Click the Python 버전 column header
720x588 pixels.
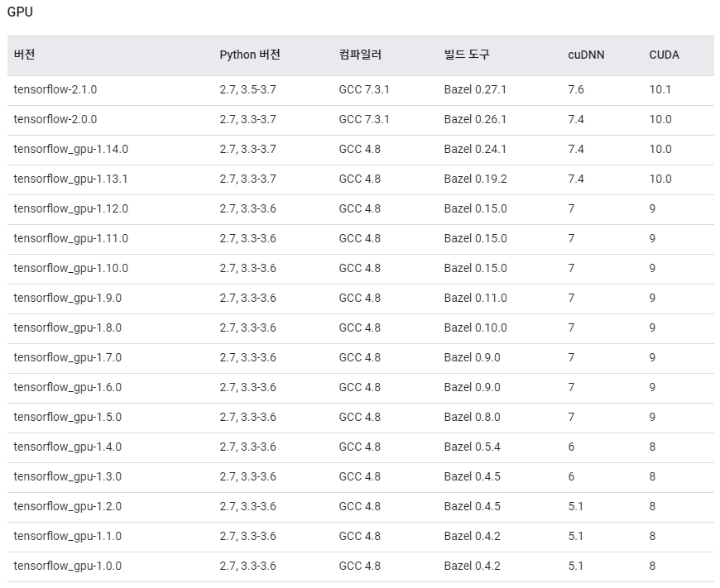[x=250, y=55]
